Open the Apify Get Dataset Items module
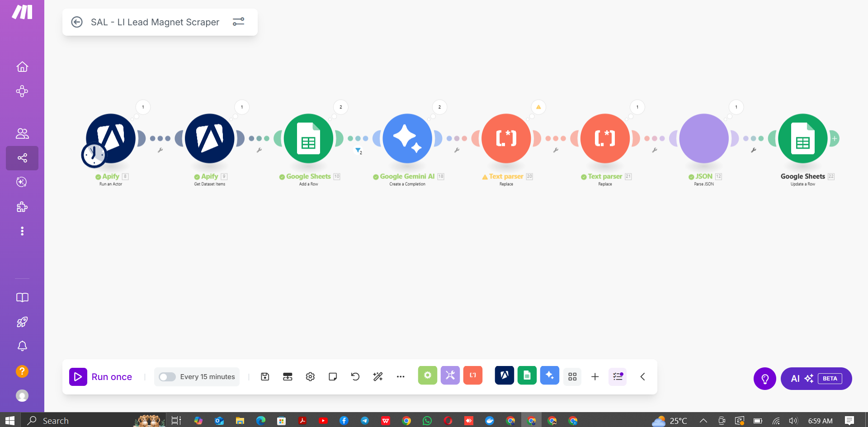This screenshot has width=868, height=427. (x=210, y=138)
